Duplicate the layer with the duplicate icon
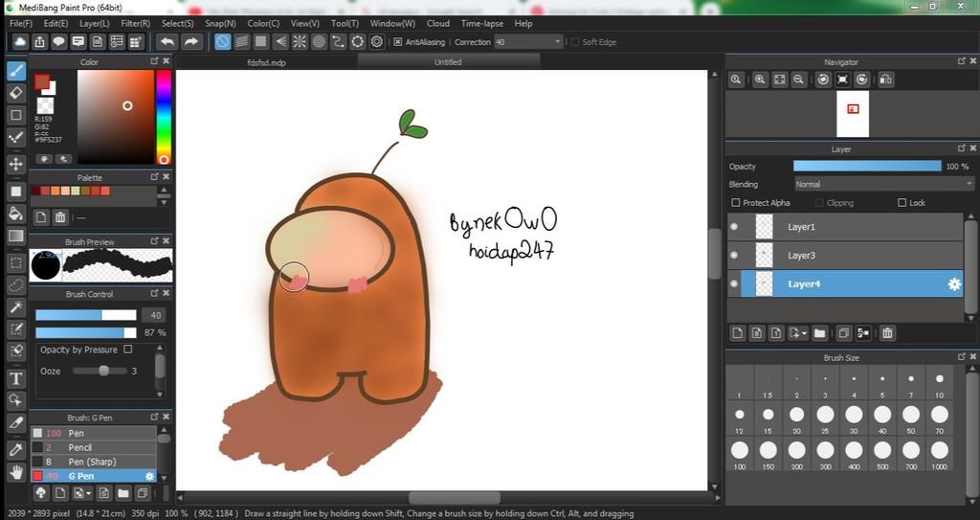The image size is (980, 520). [x=844, y=333]
